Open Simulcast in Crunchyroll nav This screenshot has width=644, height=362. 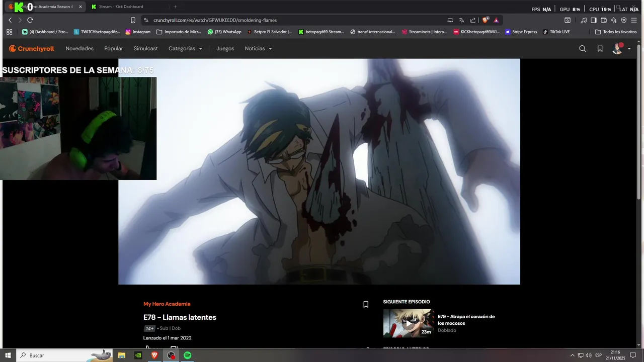tap(146, 49)
